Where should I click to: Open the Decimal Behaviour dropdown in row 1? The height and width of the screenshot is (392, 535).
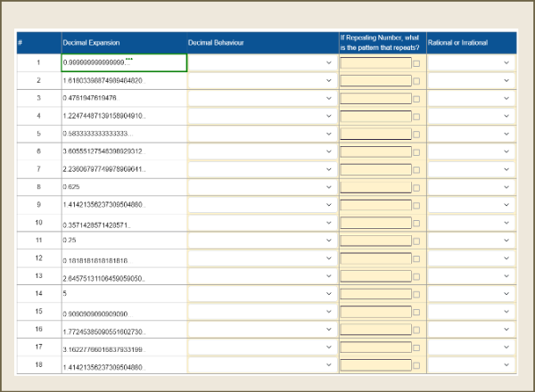pyautogui.click(x=261, y=62)
